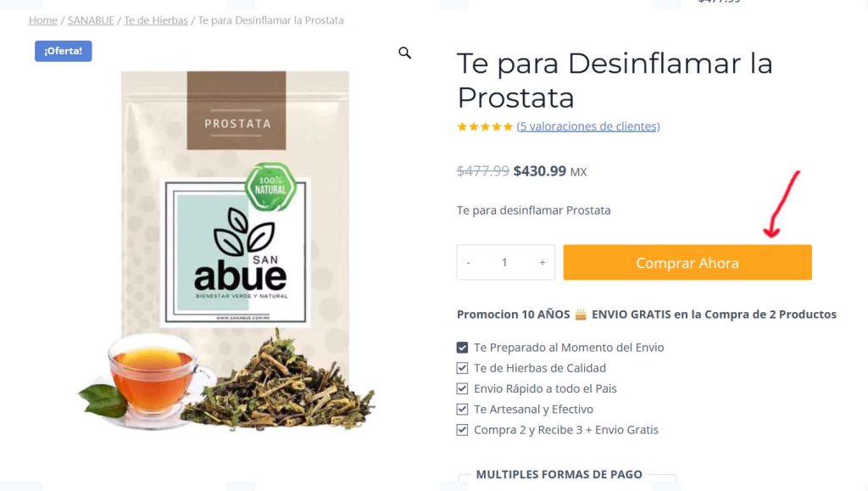Toggle the Te Artesanal y Efectivo checkbox
The image size is (868, 491).
(x=462, y=409)
